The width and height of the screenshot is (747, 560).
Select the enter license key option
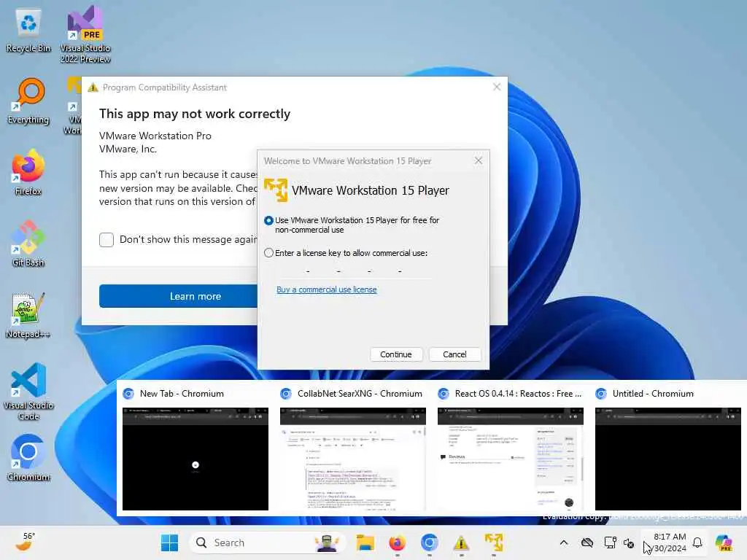point(268,253)
